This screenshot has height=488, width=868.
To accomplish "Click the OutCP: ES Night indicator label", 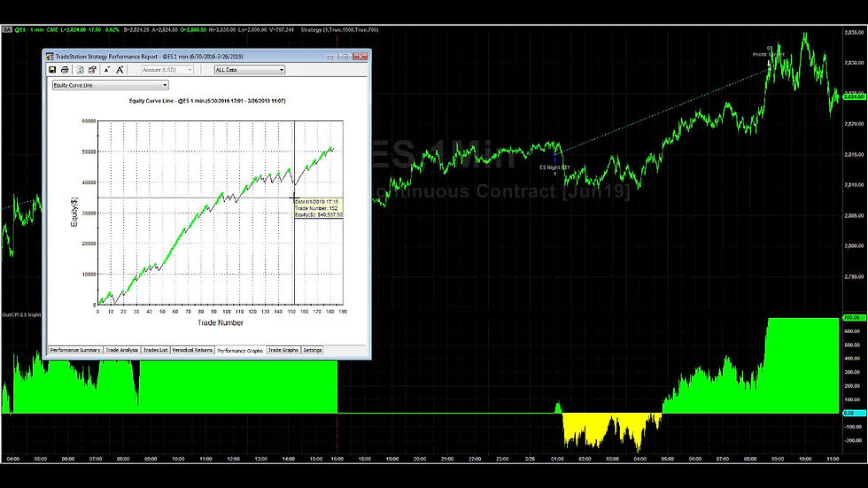I will point(21,314).
